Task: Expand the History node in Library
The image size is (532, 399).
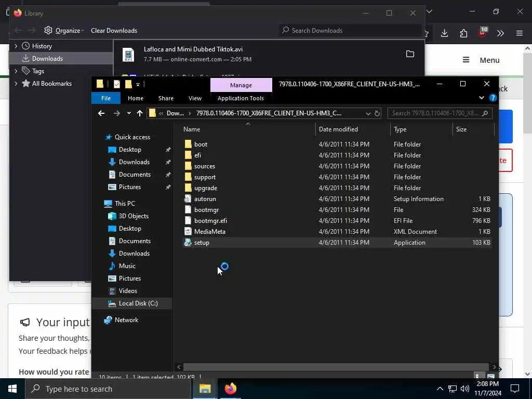Action: click(x=16, y=46)
